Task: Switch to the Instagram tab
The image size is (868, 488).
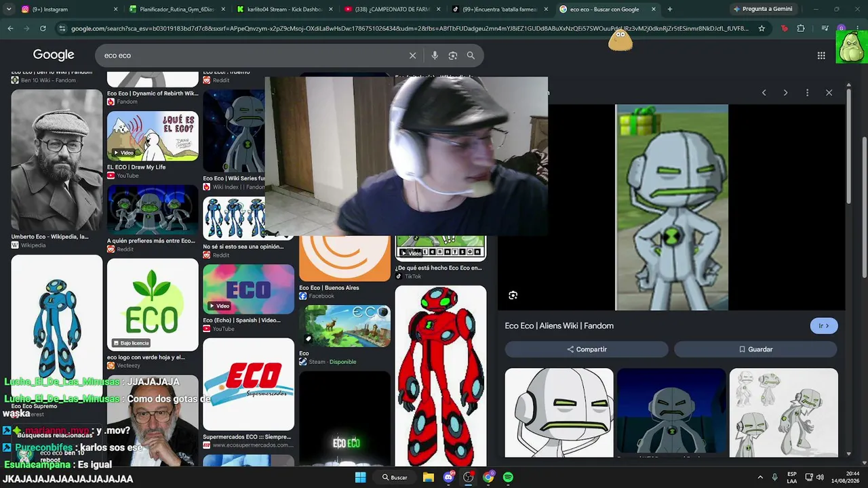Action: (69, 9)
